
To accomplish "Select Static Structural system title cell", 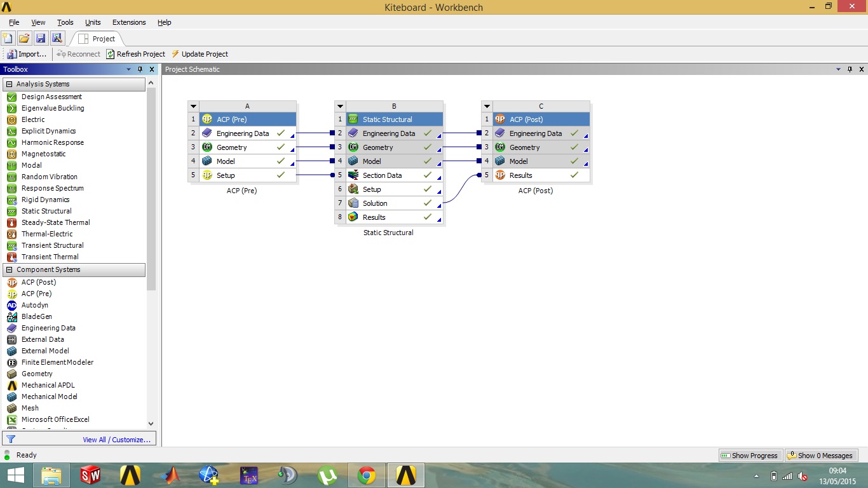I will (x=394, y=119).
